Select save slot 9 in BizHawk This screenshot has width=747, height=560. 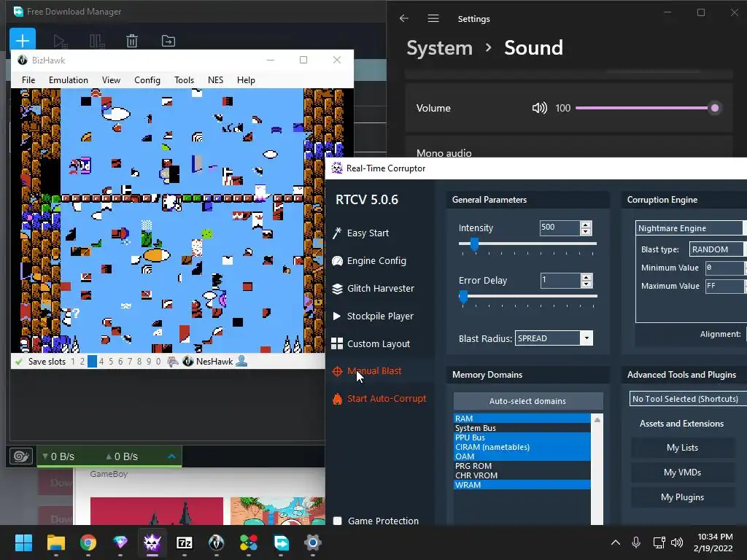click(x=149, y=362)
